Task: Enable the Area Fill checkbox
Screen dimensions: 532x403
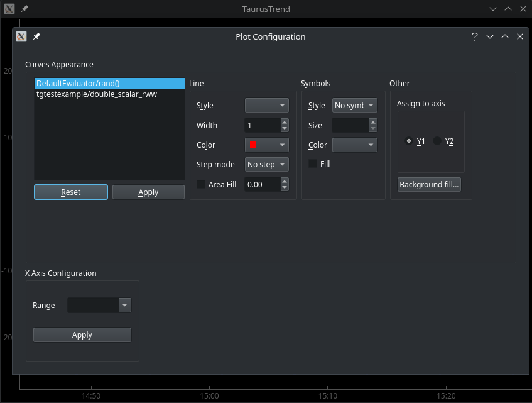Action: click(201, 184)
